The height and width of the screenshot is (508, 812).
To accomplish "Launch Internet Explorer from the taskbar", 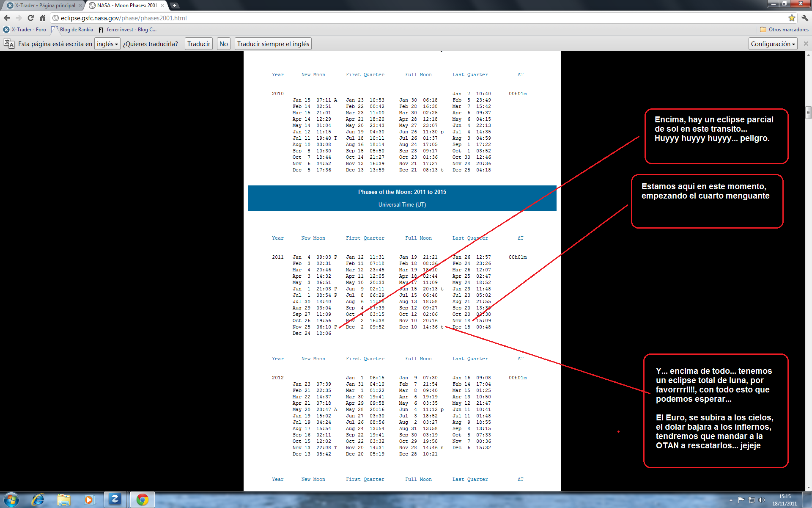I will click(38, 500).
